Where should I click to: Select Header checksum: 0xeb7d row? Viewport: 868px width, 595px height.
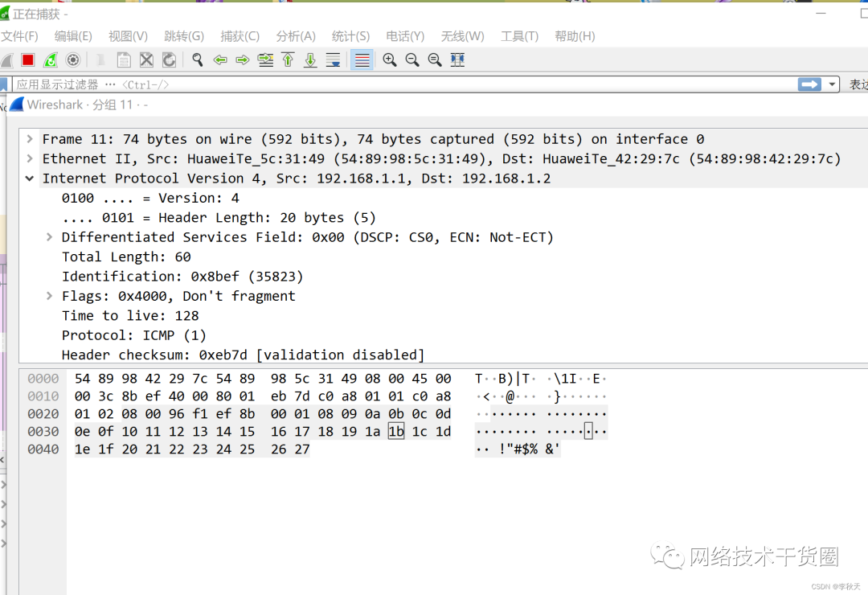click(x=243, y=355)
